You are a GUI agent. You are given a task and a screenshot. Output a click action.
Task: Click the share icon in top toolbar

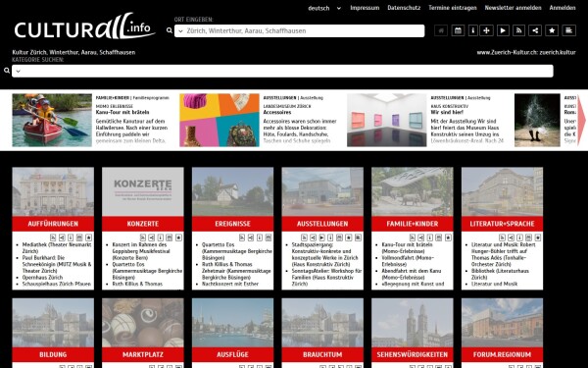535,30
